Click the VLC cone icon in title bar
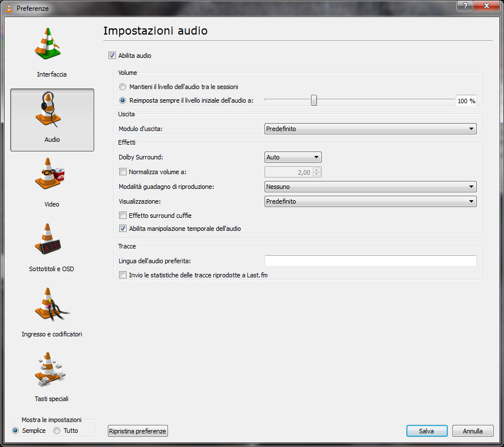The width and height of the screenshot is (504, 447). 9,8
